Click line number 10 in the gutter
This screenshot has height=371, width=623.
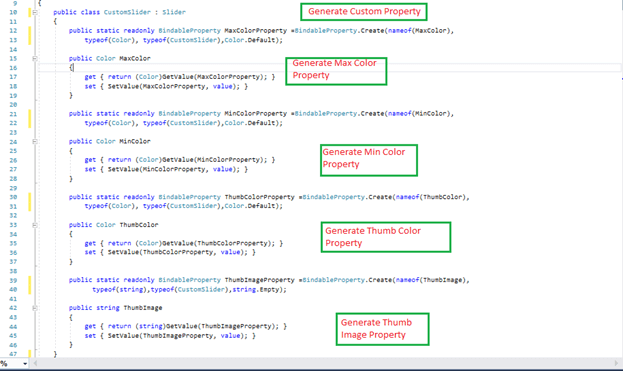pos(13,12)
